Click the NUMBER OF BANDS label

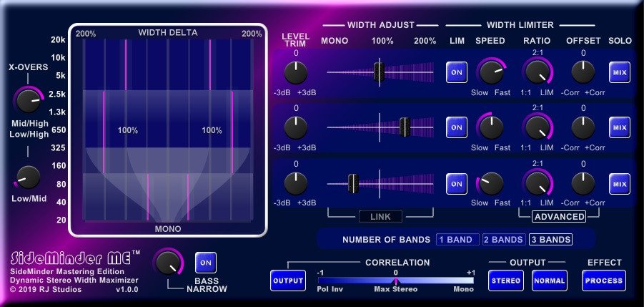(x=387, y=240)
